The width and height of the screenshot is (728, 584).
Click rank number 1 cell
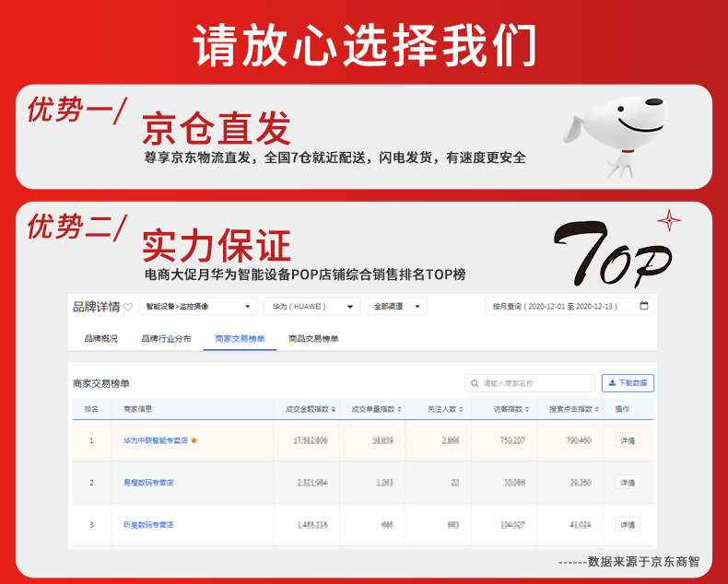(x=91, y=440)
